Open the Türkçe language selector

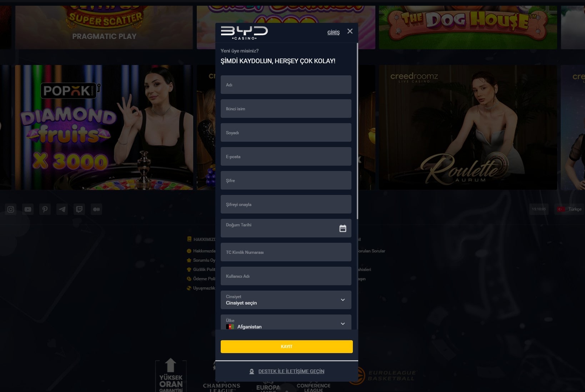(x=570, y=209)
